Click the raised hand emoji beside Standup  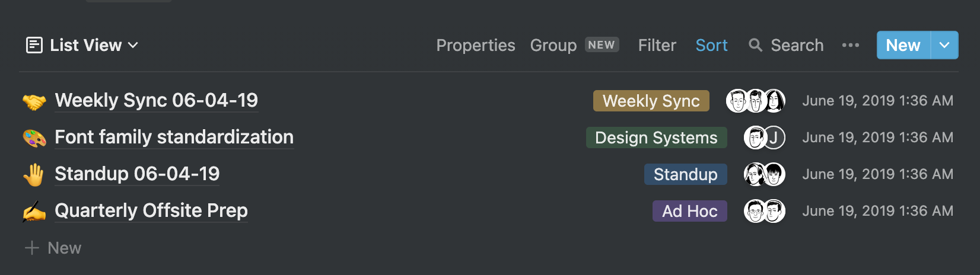click(34, 175)
